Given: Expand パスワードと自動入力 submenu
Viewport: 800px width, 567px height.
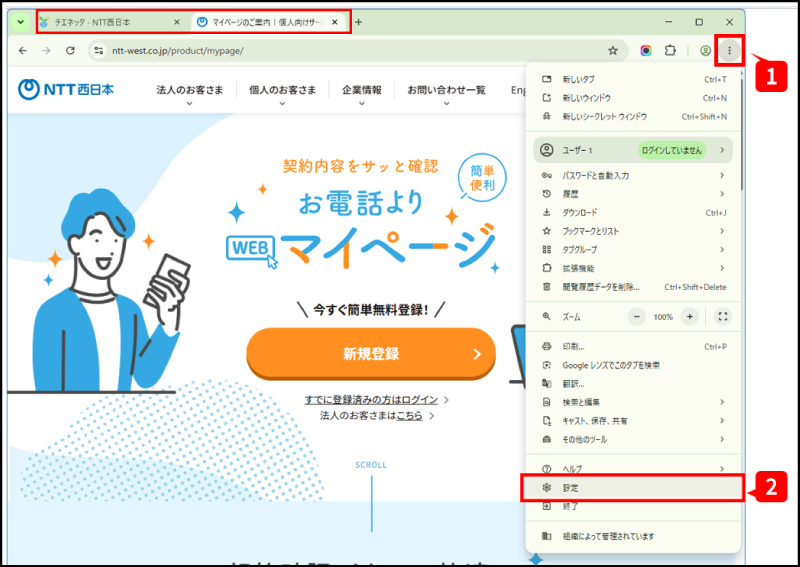Looking at the screenshot, I should coord(633,175).
